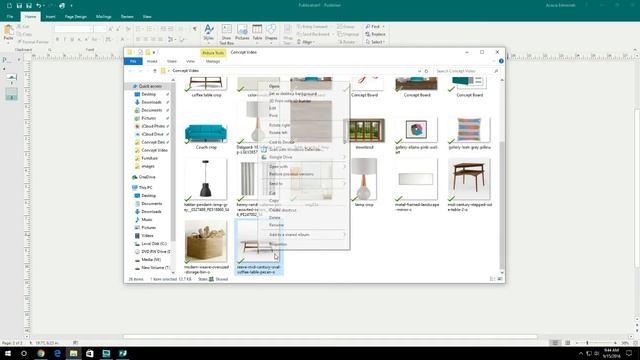
Task: Expand Explorer address bar history dropdown
Action: [x=420, y=71]
